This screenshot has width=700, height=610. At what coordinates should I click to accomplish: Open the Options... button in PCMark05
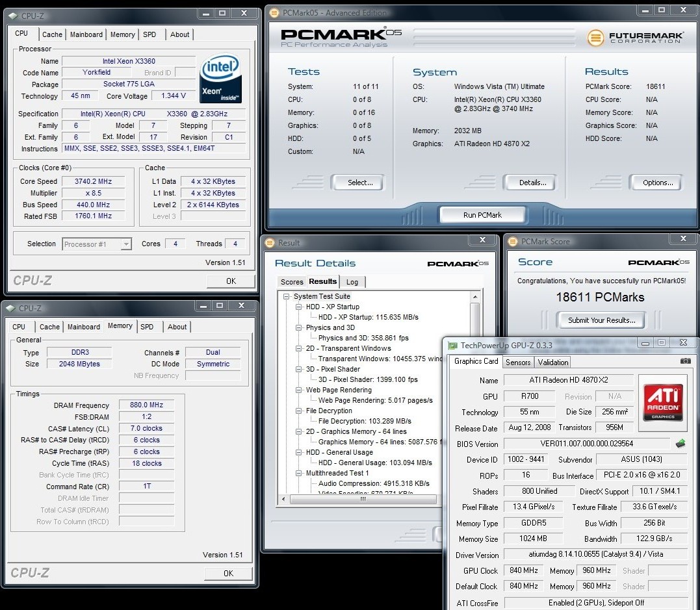click(x=658, y=183)
